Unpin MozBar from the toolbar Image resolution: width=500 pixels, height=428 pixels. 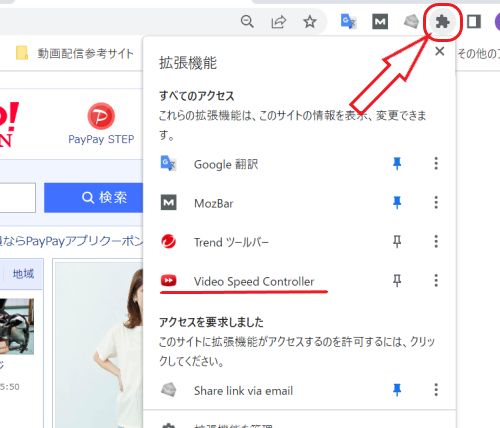click(397, 203)
